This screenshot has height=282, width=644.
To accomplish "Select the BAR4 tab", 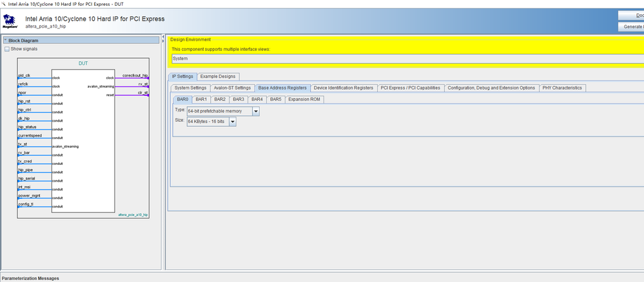I will point(257,99).
